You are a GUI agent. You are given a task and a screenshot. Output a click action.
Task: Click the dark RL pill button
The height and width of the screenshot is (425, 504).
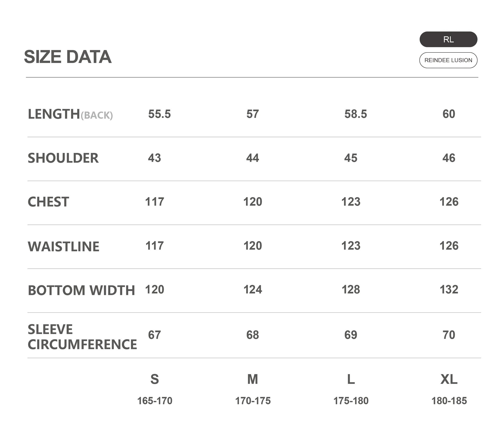(x=448, y=39)
